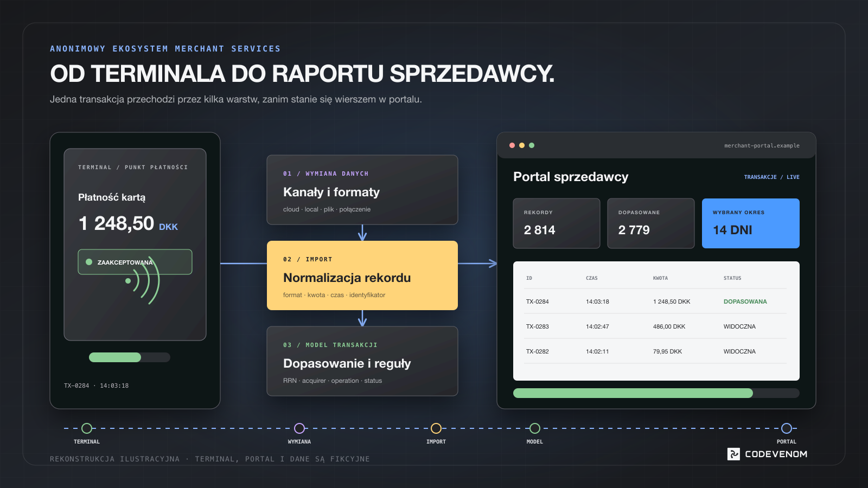
Task: Click the green window dot in portal
Action: pyautogui.click(x=532, y=145)
